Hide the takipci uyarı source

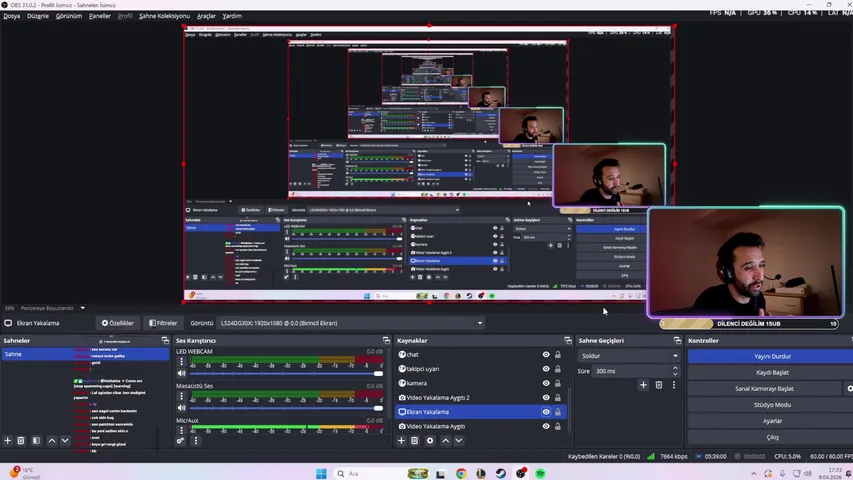tap(546, 369)
